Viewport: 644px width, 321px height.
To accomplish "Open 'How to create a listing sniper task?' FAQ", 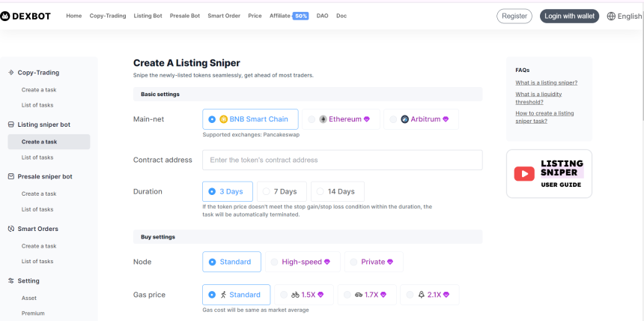I will point(544,117).
